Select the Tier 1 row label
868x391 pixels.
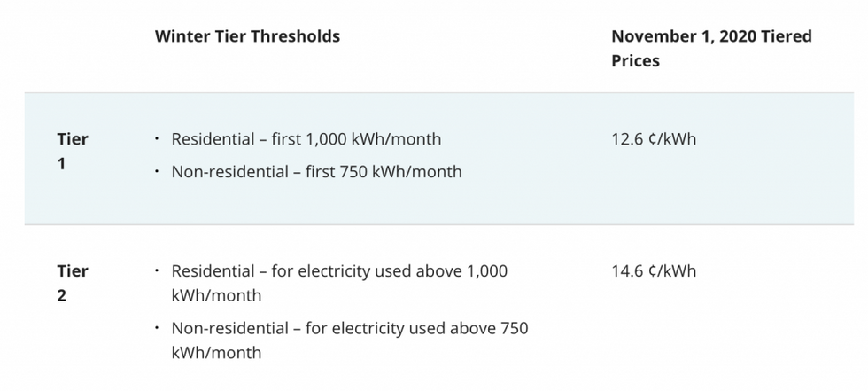pos(72,152)
